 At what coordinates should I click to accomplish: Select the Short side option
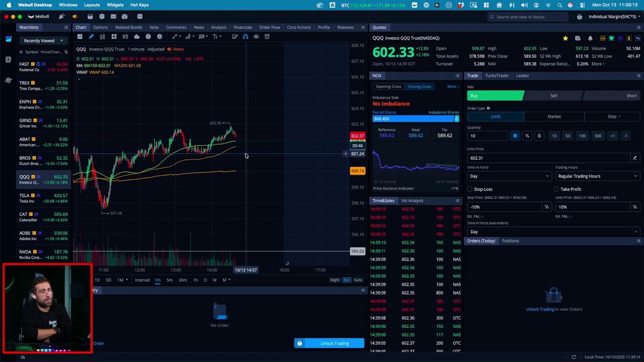tap(612, 96)
